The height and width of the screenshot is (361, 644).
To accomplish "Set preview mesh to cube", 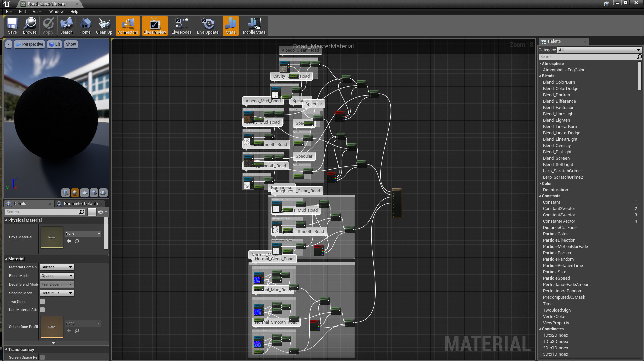I will click(94, 193).
